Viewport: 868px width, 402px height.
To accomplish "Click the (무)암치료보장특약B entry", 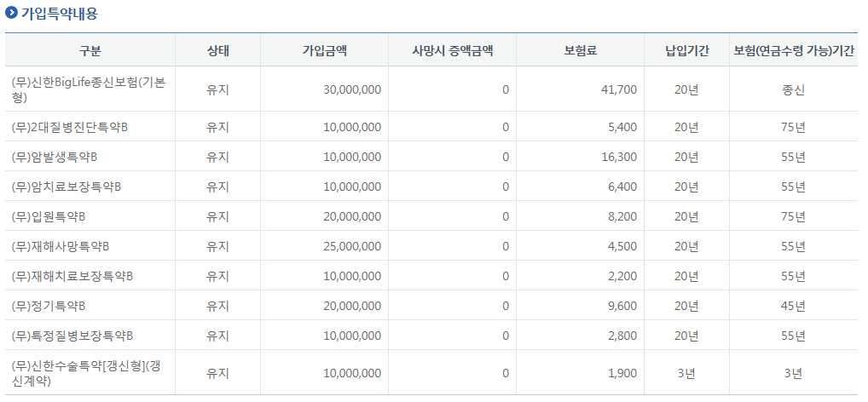I will pyautogui.click(x=67, y=187).
